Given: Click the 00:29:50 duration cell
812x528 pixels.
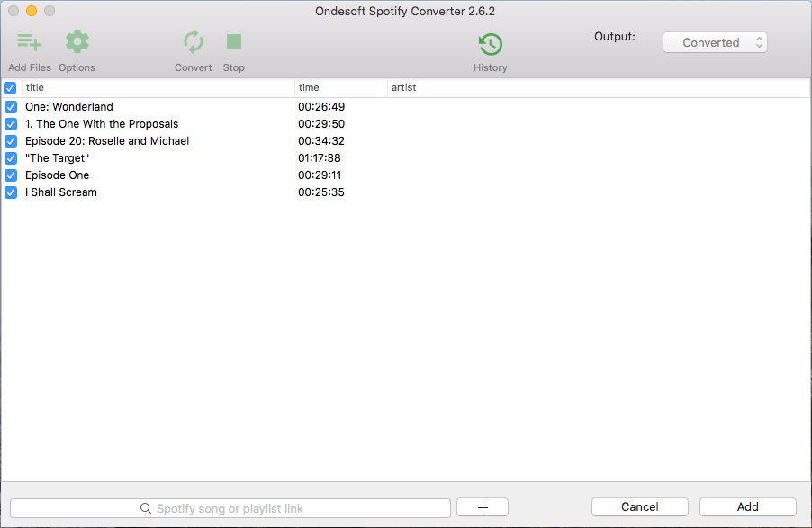Looking at the screenshot, I should pos(321,124).
